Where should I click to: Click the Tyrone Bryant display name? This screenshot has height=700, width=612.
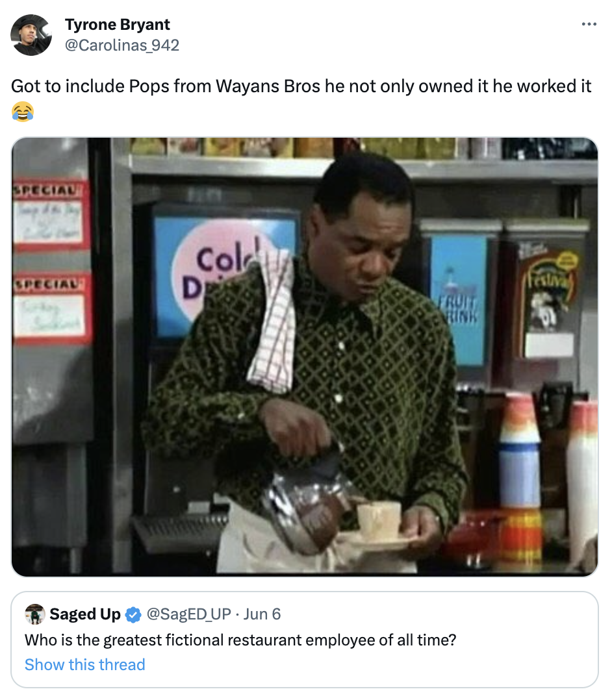tap(117, 25)
